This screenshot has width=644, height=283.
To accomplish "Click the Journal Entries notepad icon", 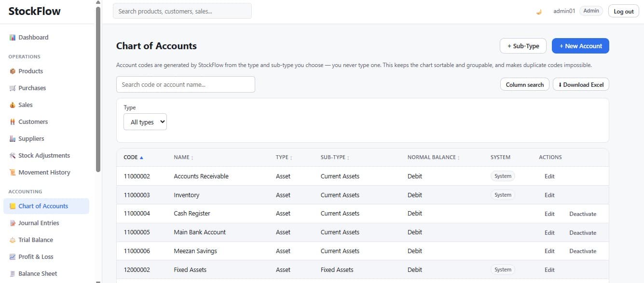I will pyautogui.click(x=13, y=223).
